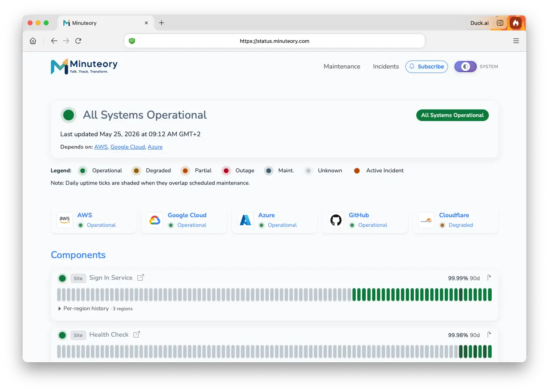Image resolution: width=549 pixels, height=392 pixels.
Task: Click GitHub's Operational status text
Action: pos(373,225)
